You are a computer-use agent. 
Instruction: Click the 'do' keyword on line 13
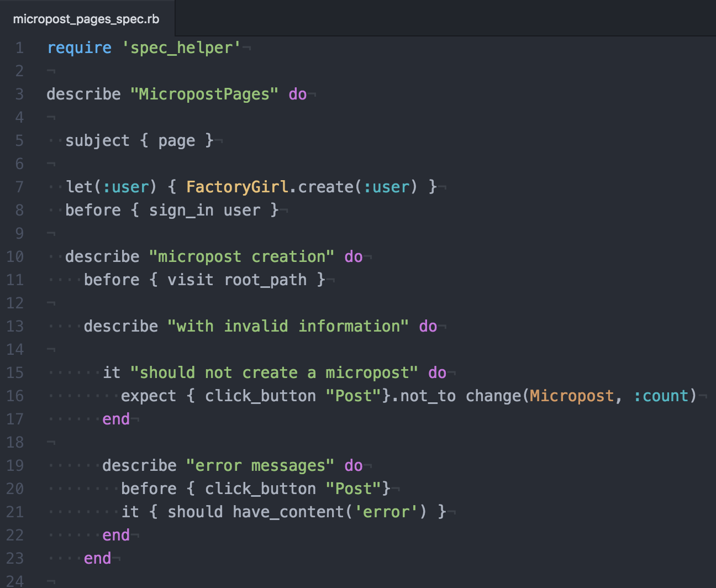tap(428, 327)
